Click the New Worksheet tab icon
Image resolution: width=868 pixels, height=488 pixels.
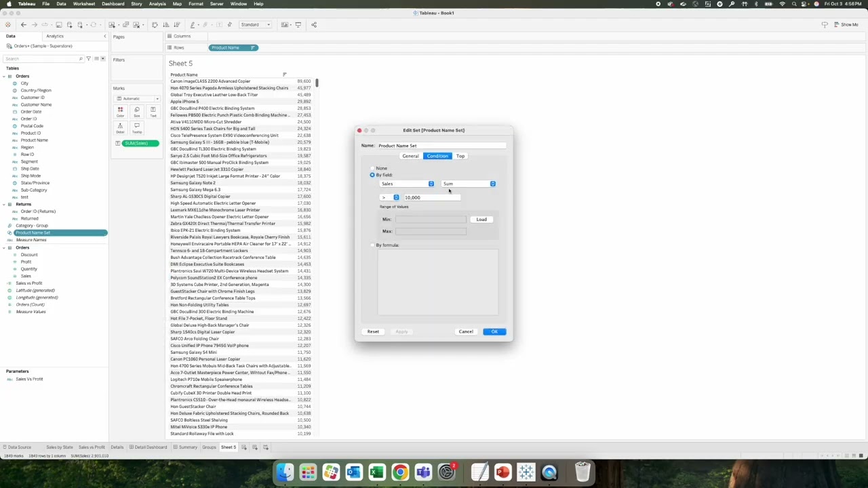click(x=244, y=447)
